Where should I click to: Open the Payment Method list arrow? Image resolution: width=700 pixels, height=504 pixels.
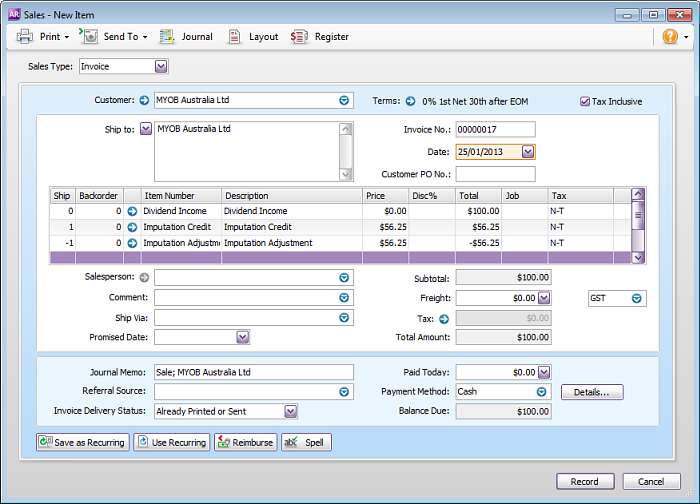pos(541,392)
